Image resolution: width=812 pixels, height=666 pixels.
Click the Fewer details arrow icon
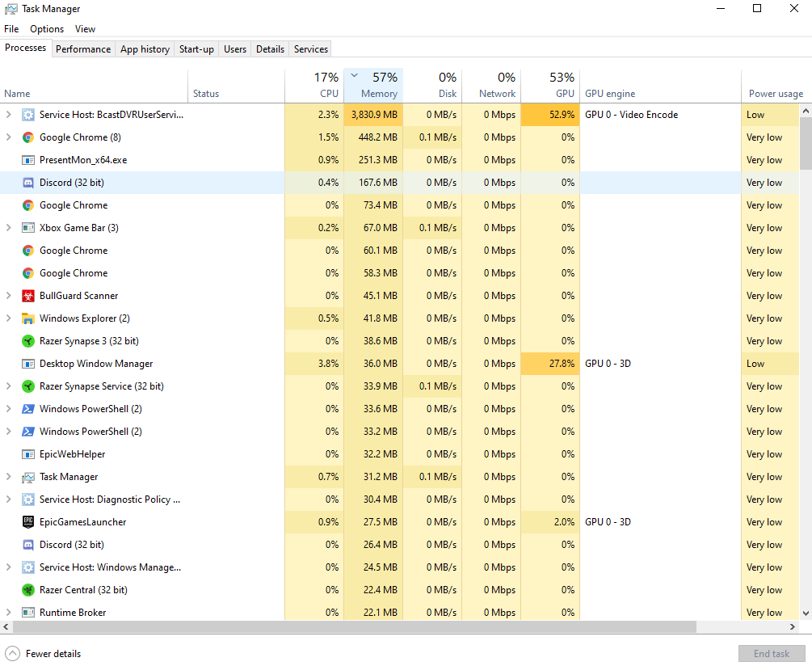pyautogui.click(x=12, y=654)
